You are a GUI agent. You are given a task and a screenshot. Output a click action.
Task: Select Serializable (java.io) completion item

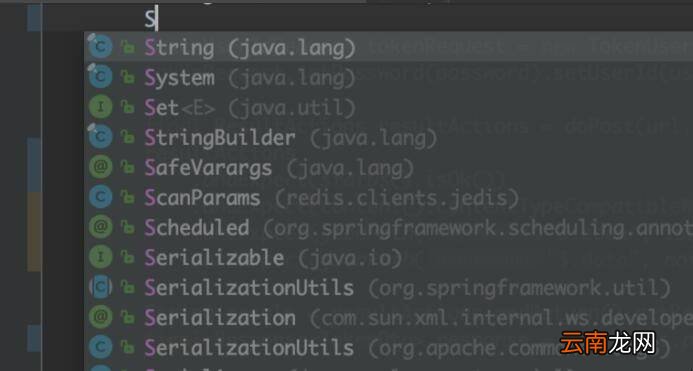coord(388,258)
